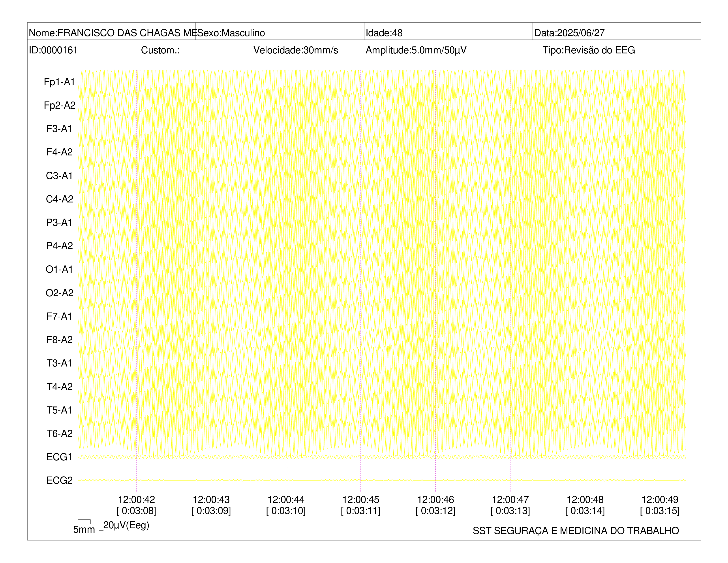Select the P4-A2 channel label
The width and height of the screenshot is (728, 563).
point(59,246)
